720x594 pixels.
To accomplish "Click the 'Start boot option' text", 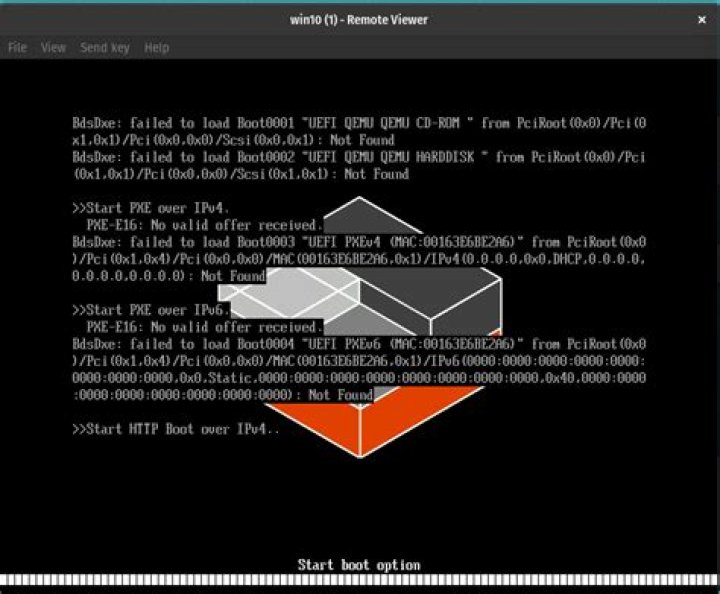I will click(x=359, y=565).
